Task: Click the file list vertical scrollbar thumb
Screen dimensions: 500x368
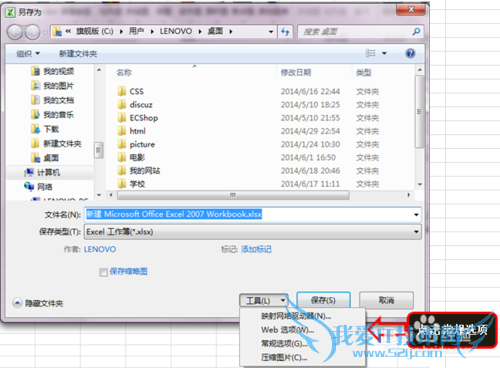Action: click(419, 111)
